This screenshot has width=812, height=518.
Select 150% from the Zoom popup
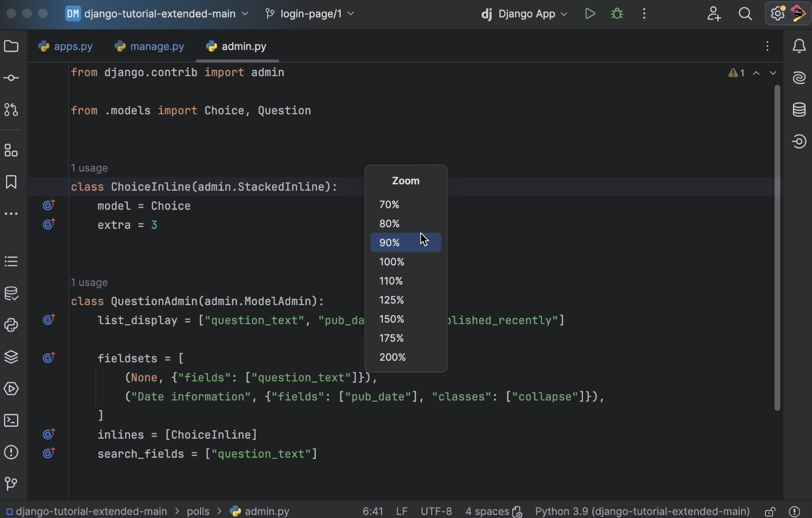(391, 319)
